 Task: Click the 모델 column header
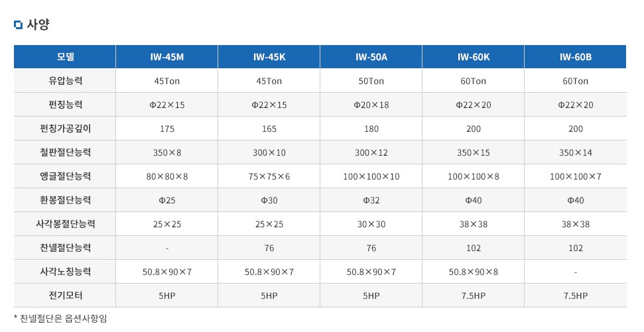65,57
